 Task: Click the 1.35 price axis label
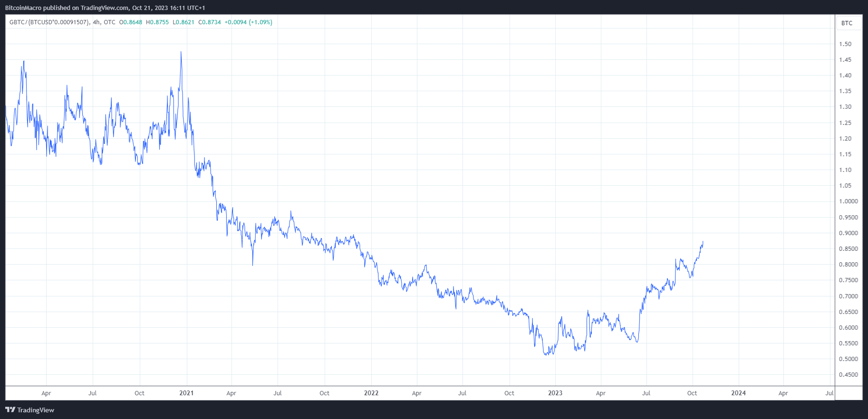pyautogui.click(x=845, y=91)
